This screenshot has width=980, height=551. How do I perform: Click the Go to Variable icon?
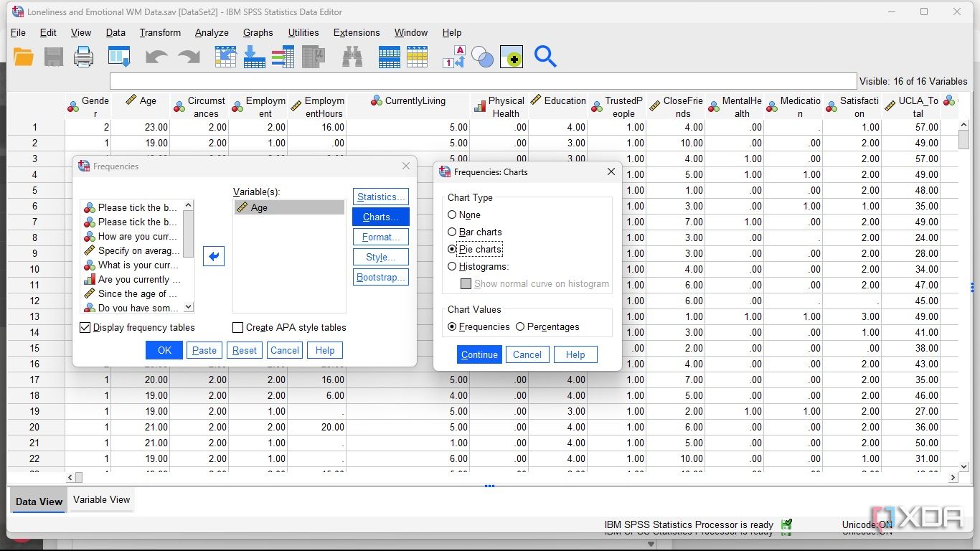click(255, 57)
